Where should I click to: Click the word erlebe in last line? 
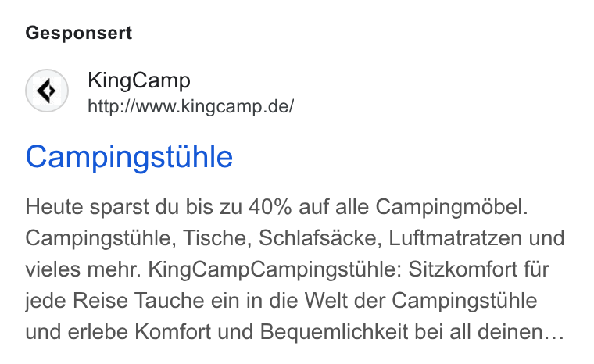[x=98, y=332]
